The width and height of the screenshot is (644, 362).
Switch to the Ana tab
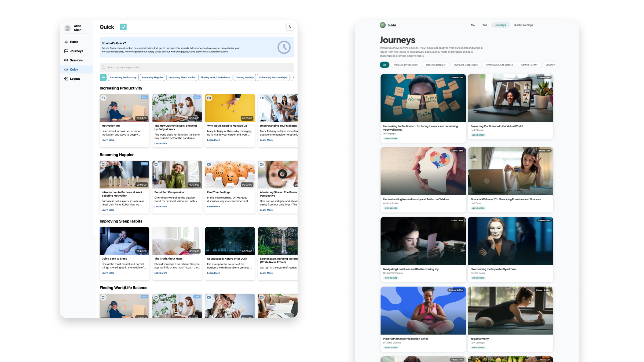pyautogui.click(x=485, y=25)
